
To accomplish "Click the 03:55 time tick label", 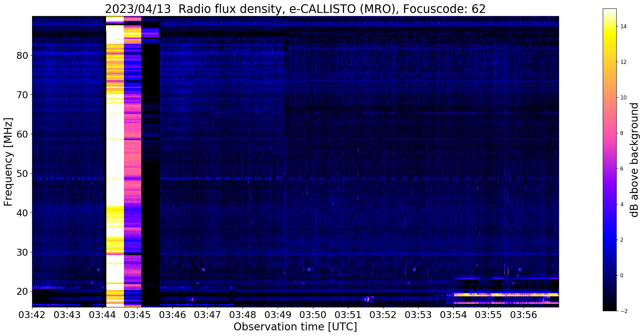I will pyautogui.click(x=489, y=315).
